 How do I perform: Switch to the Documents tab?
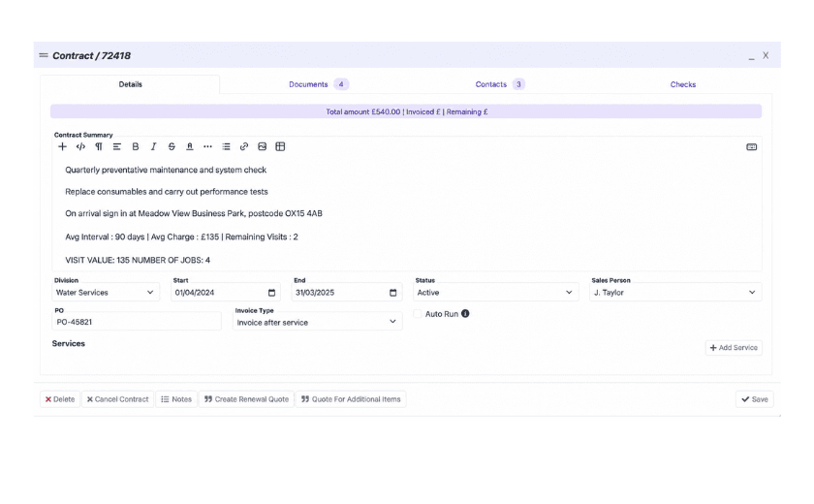[x=319, y=84]
